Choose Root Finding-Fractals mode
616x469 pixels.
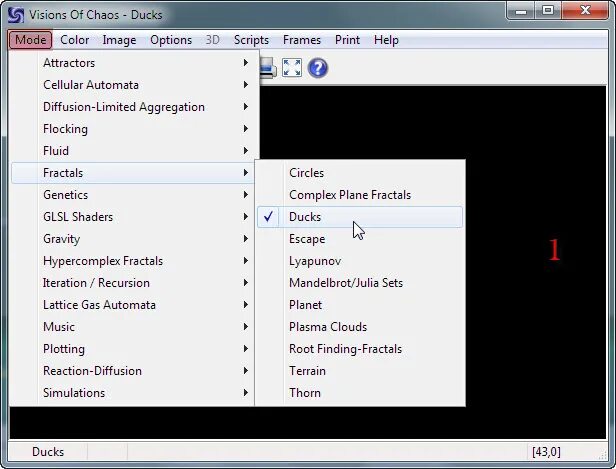pos(360,349)
